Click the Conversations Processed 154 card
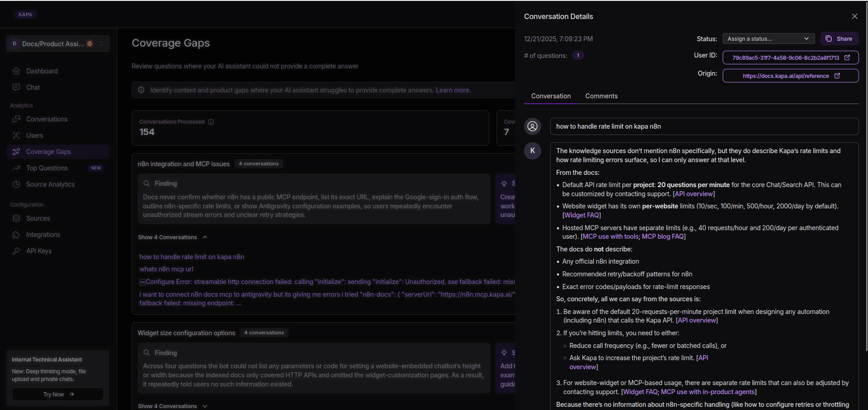The height and width of the screenshot is (410, 868). point(310,128)
